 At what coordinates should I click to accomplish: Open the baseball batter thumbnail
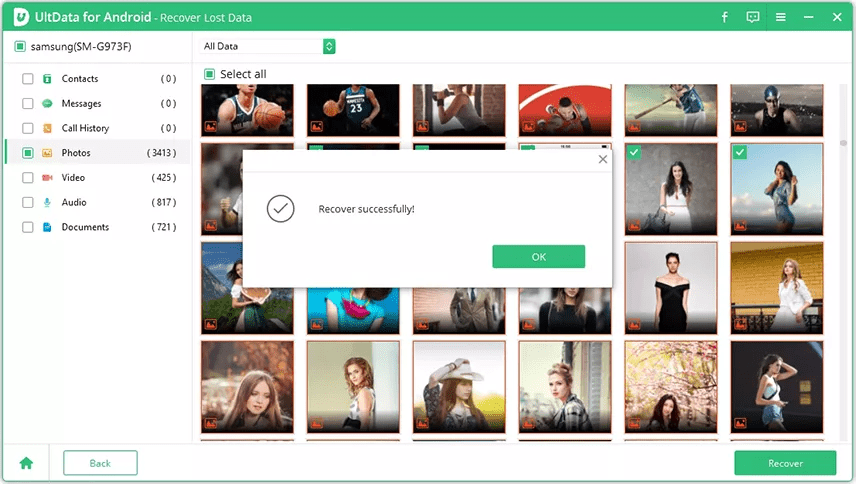pos(671,110)
